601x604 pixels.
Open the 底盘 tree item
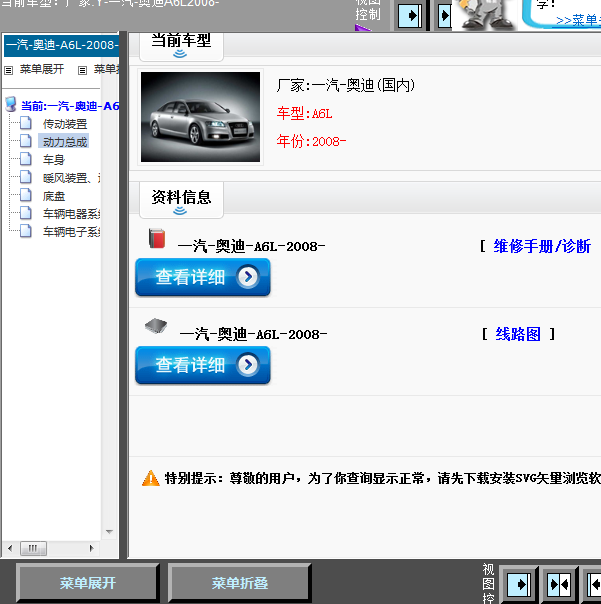[x=54, y=196]
